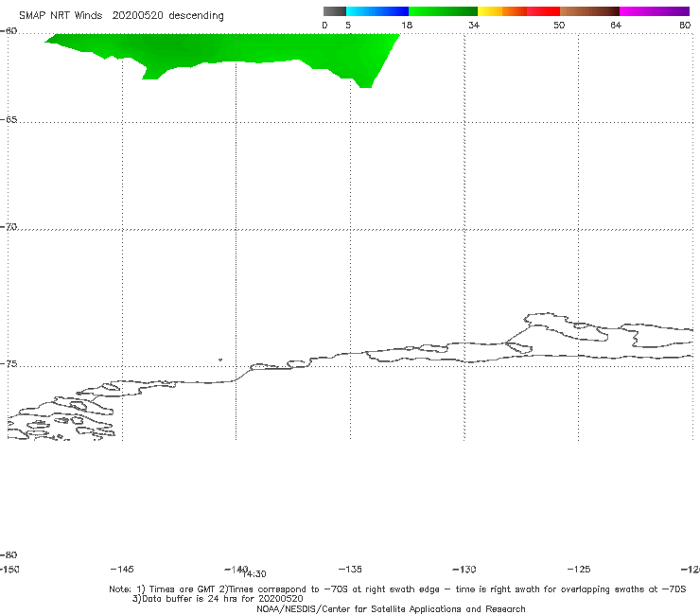Click the magenta segment of the color bar

pos(655,11)
